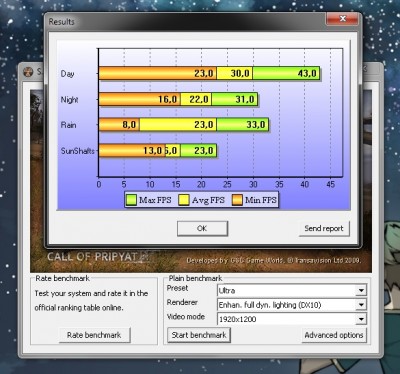
Task: Click the SunShafts min FPS 13,0 bar
Action: (x=132, y=151)
